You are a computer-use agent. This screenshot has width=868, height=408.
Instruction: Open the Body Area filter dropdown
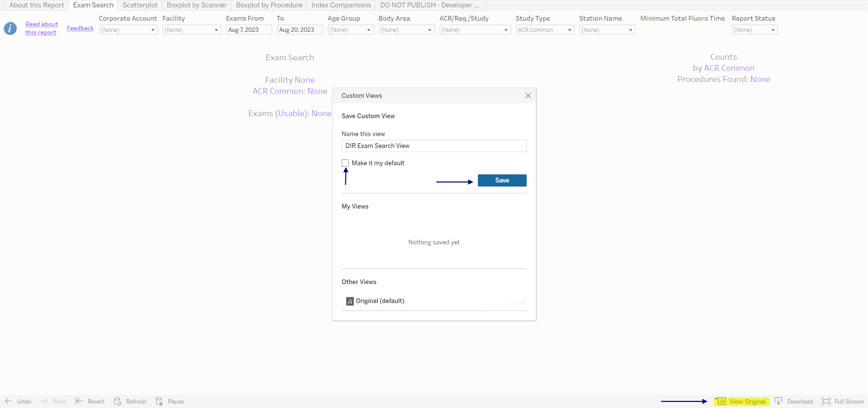point(406,30)
